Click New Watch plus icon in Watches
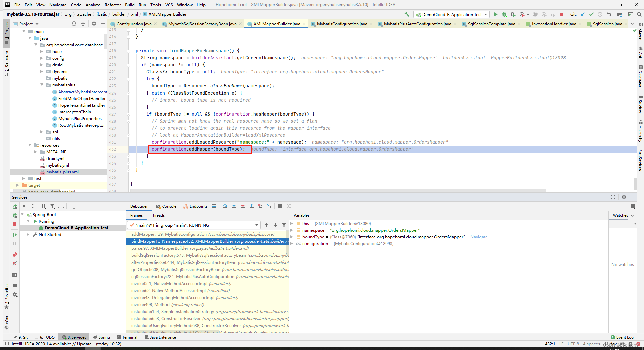Viewport: 644px width, 350px height. tap(613, 224)
